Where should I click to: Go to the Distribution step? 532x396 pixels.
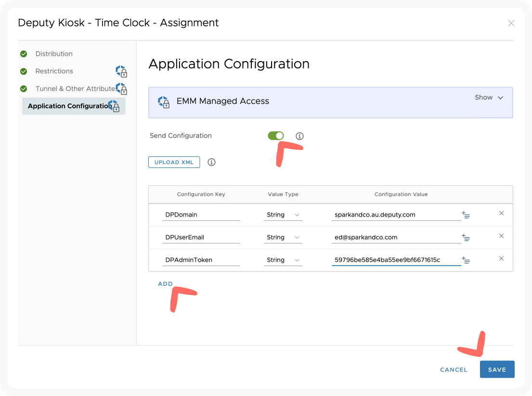(54, 53)
